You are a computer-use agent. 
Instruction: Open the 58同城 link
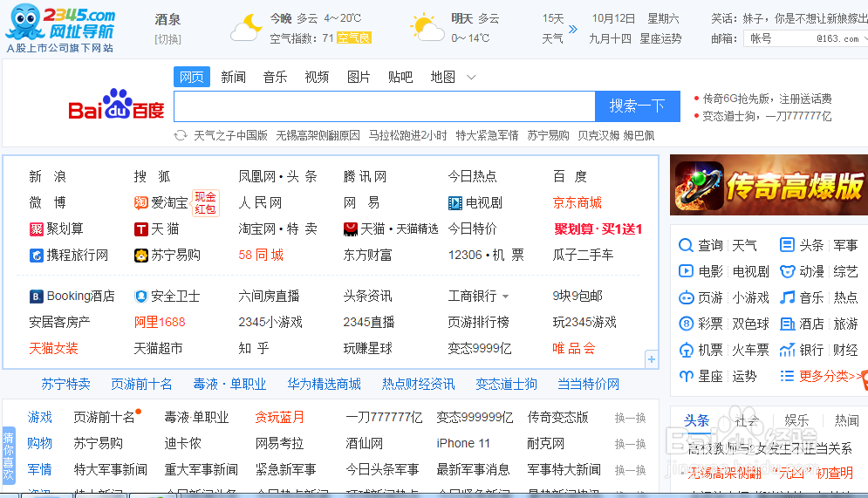(x=261, y=255)
